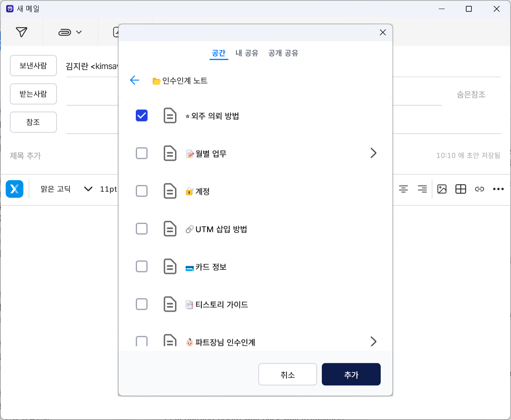Click the 추가 button to add notes
511x420 pixels.
(351, 374)
